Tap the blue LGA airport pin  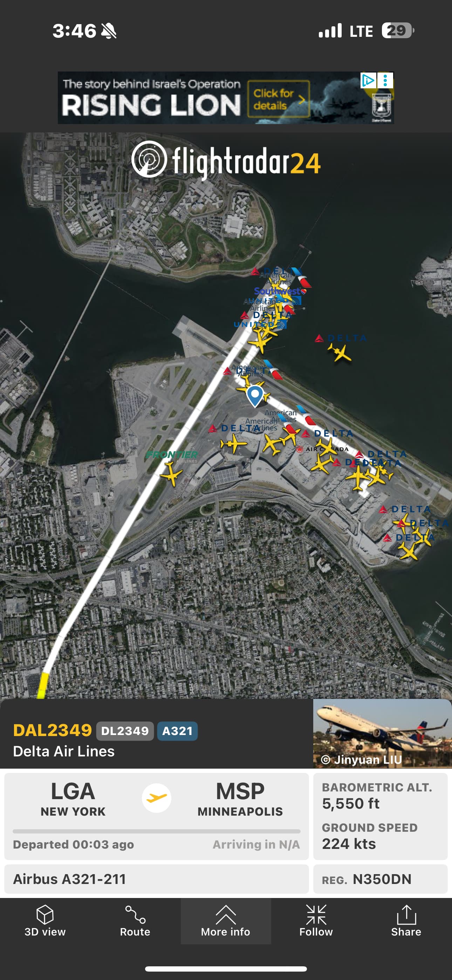255,396
